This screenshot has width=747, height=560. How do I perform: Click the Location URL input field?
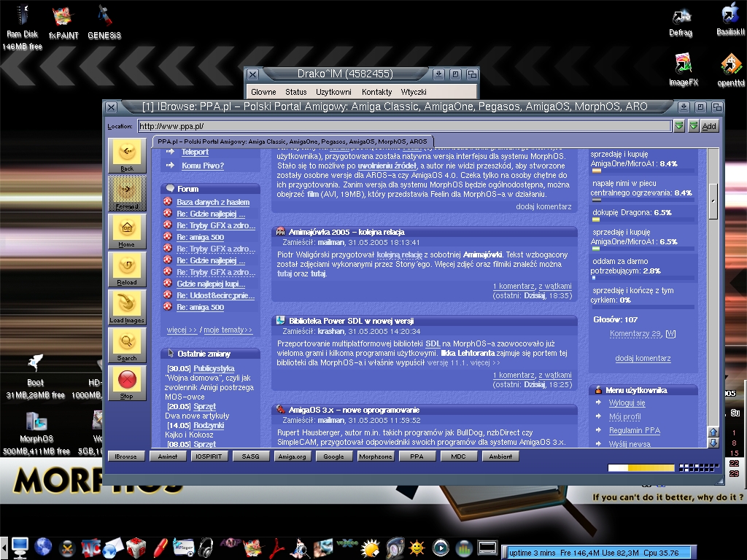click(404, 126)
